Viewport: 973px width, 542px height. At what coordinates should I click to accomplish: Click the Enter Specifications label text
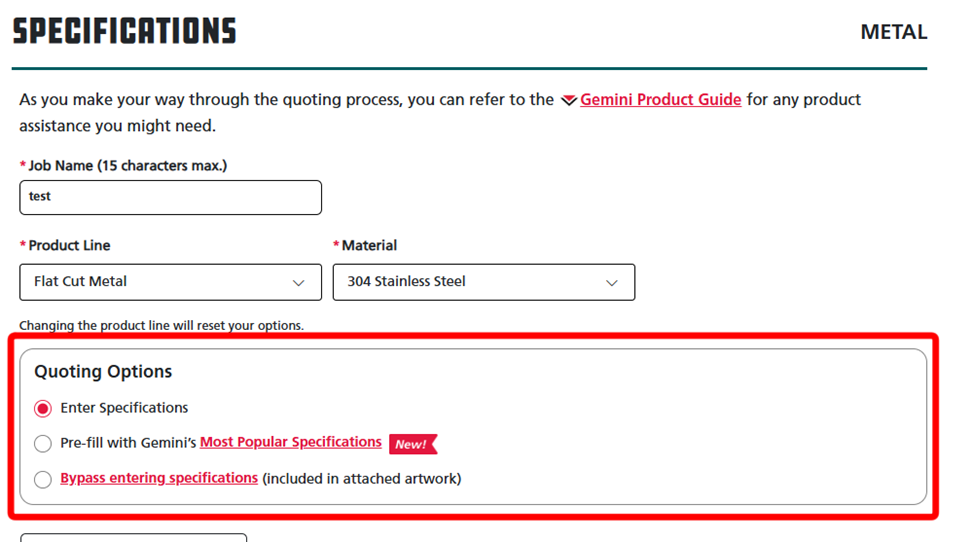tap(124, 408)
